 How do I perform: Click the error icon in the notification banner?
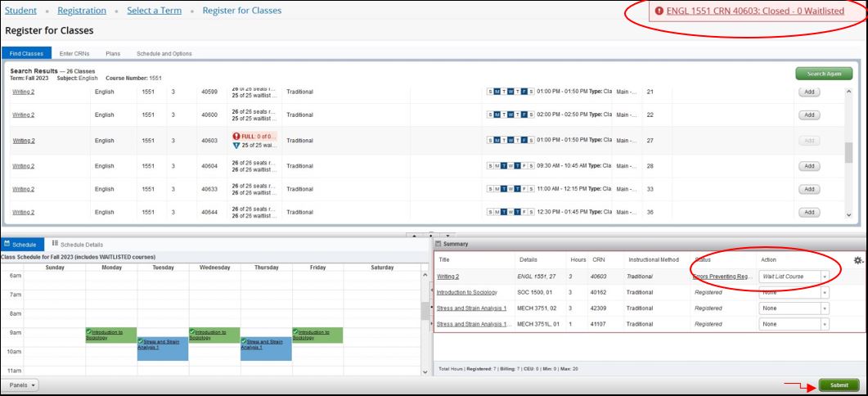659,11
